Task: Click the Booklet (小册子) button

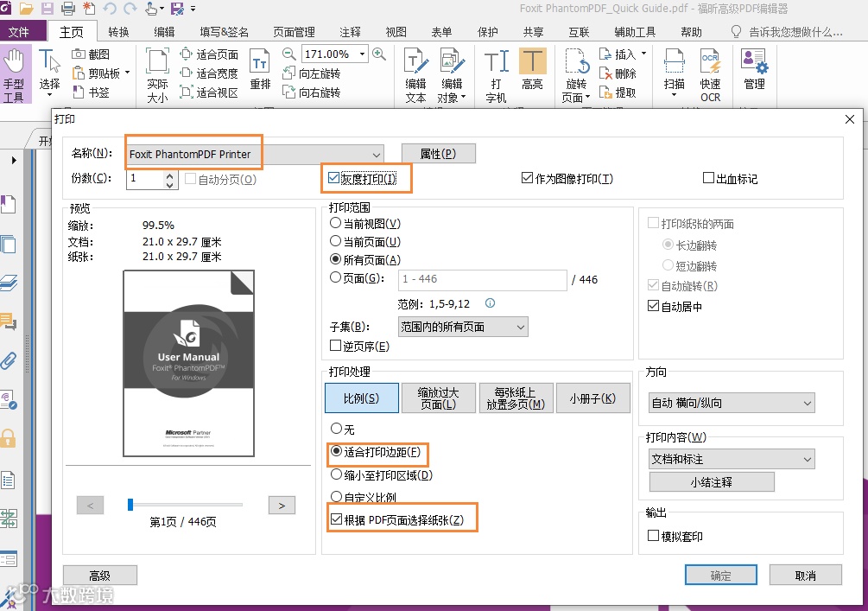Action: 592,398
